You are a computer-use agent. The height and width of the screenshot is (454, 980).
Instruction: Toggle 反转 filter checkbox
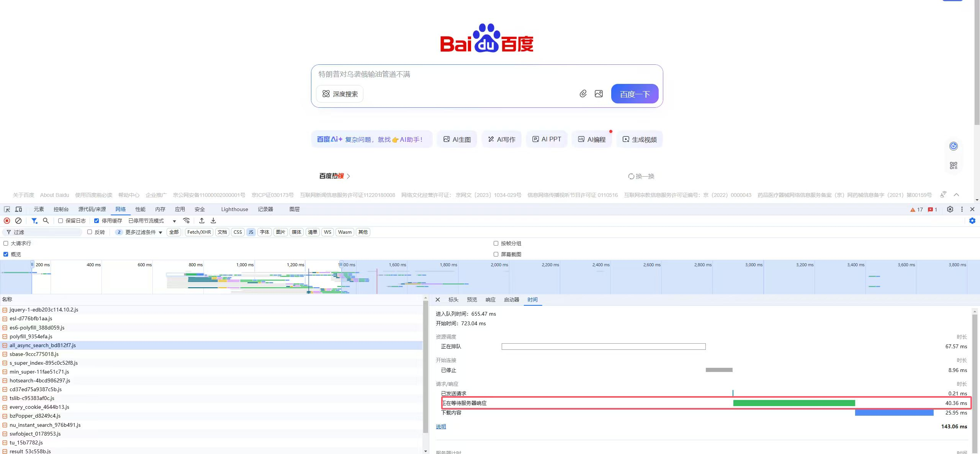coord(90,232)
